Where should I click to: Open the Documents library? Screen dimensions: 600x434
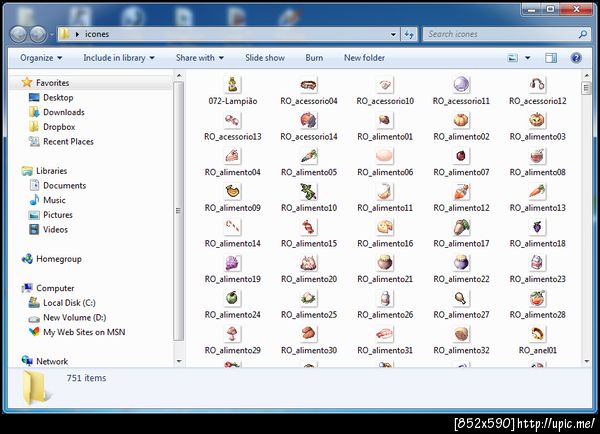click(64, 186)
